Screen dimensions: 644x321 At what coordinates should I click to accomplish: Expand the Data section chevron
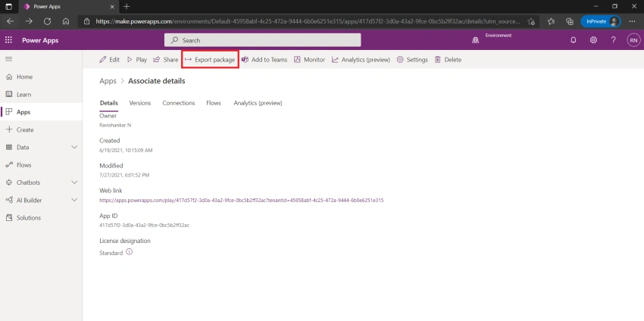(x=74, y=147)
